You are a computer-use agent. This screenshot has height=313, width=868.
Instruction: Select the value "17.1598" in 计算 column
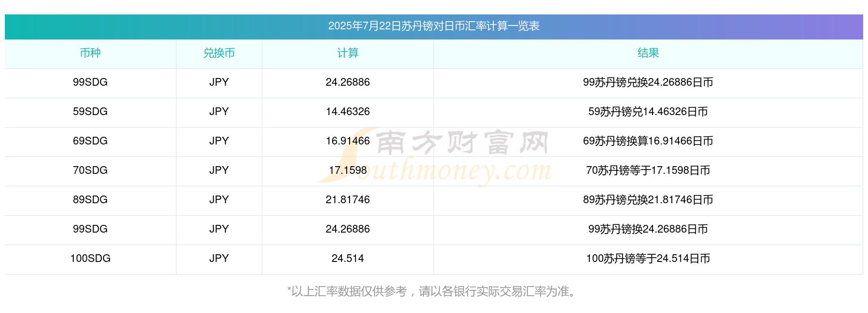(x=348, y=170)
